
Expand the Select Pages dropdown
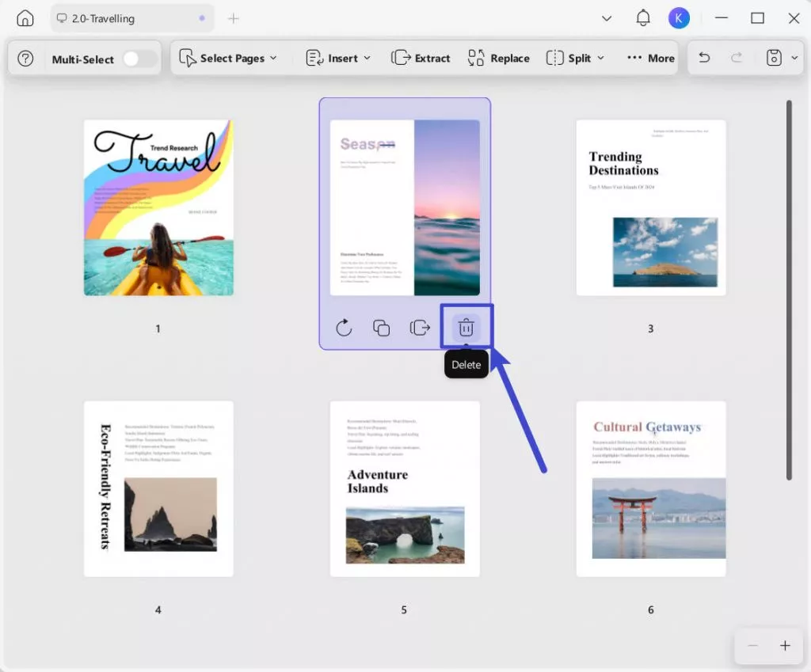pyautogui.click(x=228, y=58)
